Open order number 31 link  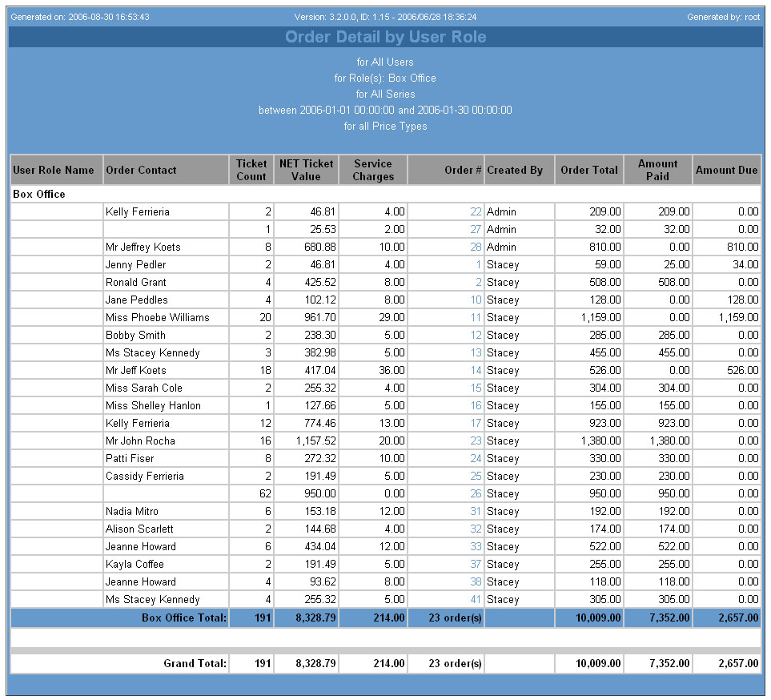coord(476,512)
